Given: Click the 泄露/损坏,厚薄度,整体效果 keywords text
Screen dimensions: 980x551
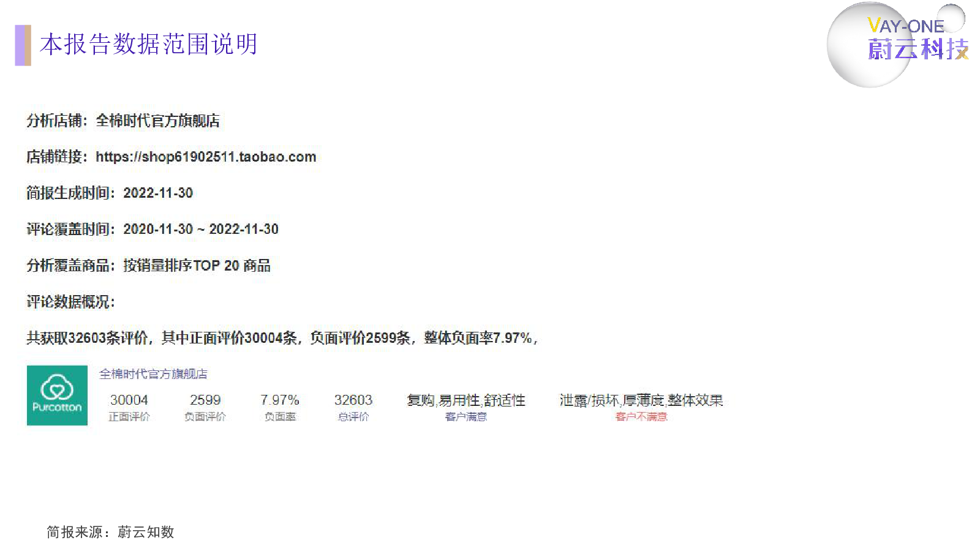Looking at the screenshot, I should click(641, 400).
